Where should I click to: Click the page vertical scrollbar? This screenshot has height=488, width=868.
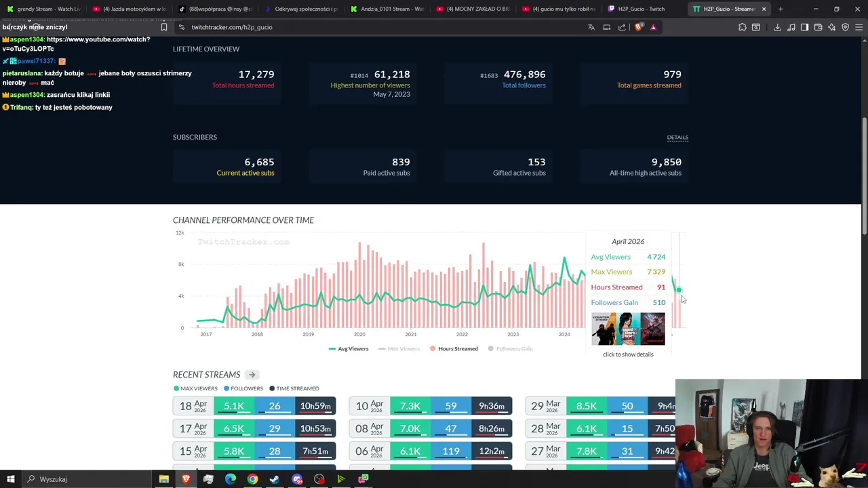tap(864, 176)
